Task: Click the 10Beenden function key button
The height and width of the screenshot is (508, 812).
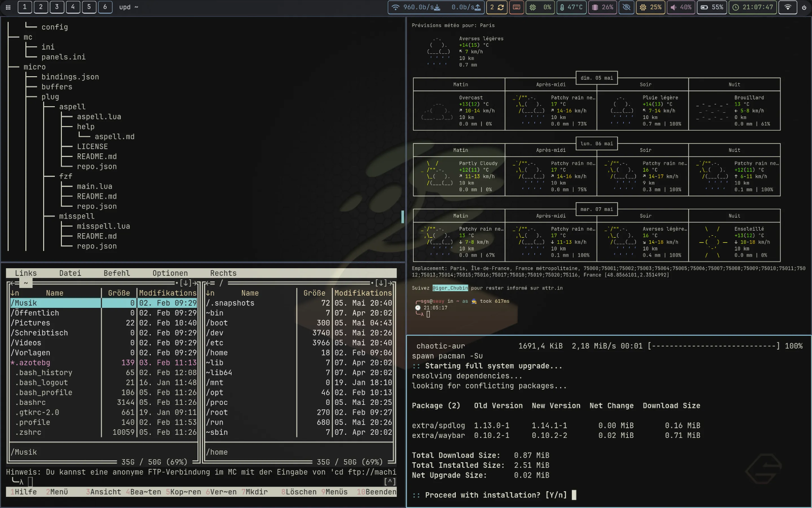Action: 377,492
